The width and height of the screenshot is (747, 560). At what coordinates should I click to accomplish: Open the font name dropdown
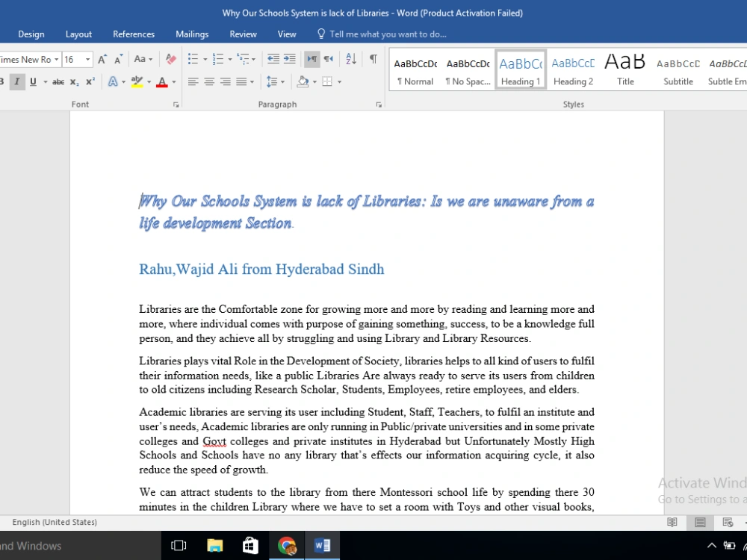coord(56,60)
